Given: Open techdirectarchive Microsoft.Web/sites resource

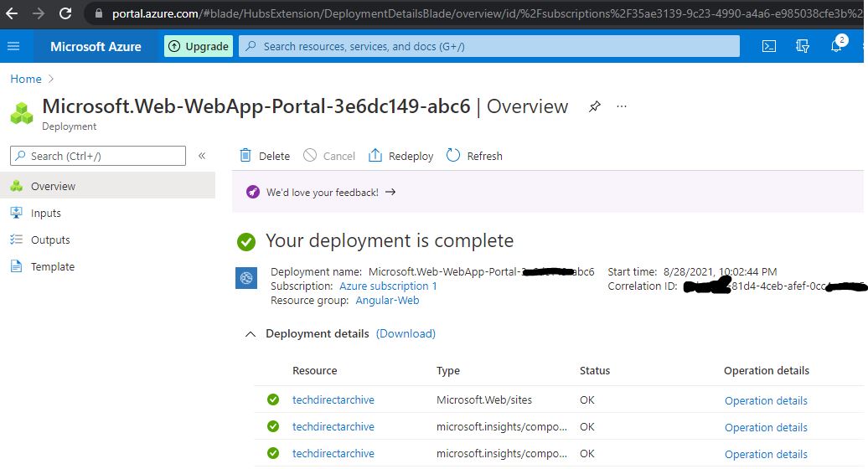Looking at the screenshot, I should (333, 399).
